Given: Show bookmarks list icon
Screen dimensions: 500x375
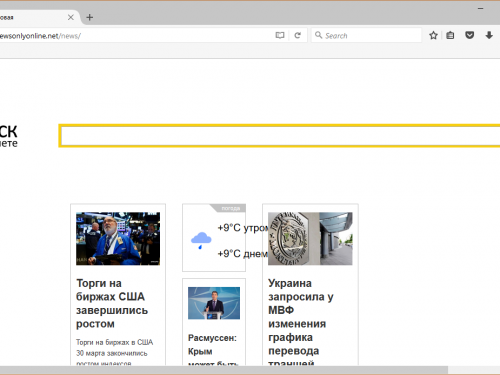Looking at the screenshot, I should (450, 35).
